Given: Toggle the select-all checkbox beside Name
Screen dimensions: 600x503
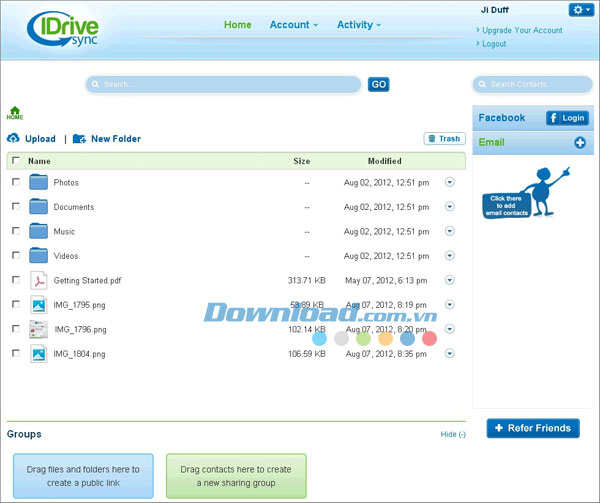Looking at the screenshot, I should [15, 160].
